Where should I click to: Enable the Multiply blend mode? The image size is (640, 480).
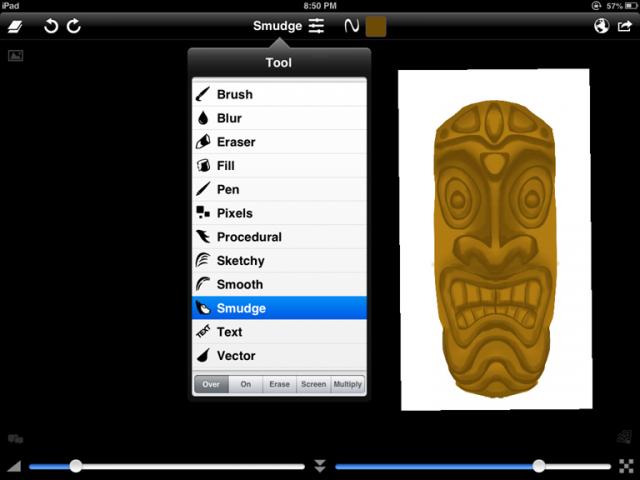pos(347,384)
